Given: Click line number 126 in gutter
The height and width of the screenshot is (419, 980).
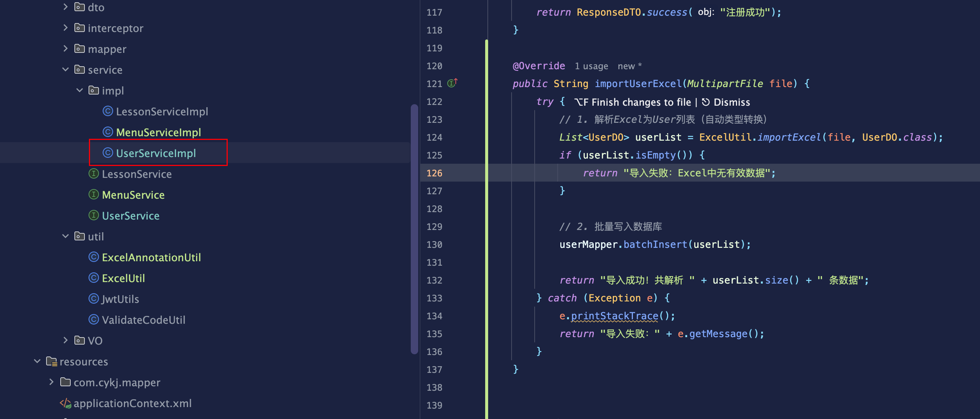Looking at the screenshot, I should (x=434, y=173).
